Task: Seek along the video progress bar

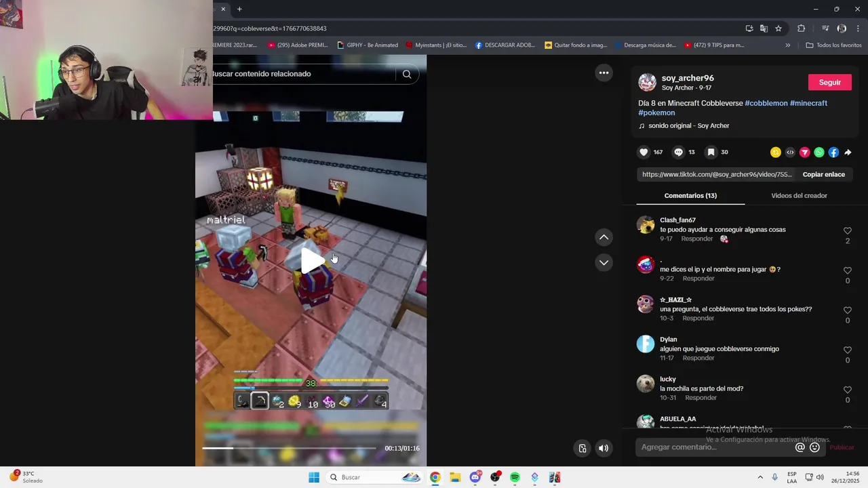Action: click(x=289, y=448)
